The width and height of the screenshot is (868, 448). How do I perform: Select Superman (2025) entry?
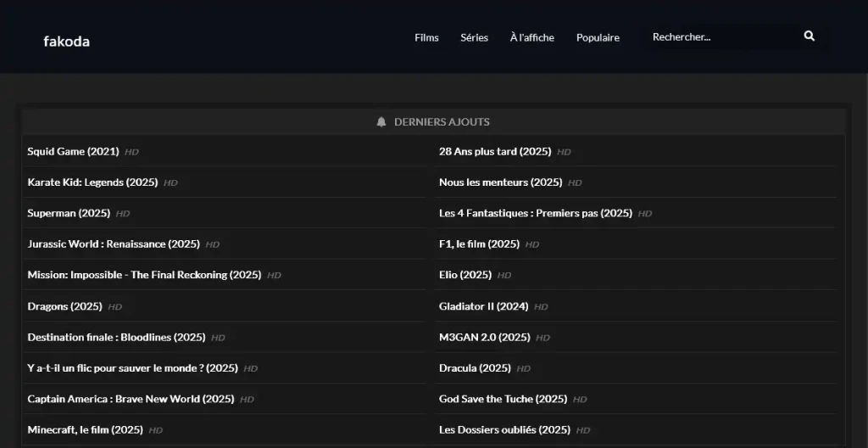69,214
